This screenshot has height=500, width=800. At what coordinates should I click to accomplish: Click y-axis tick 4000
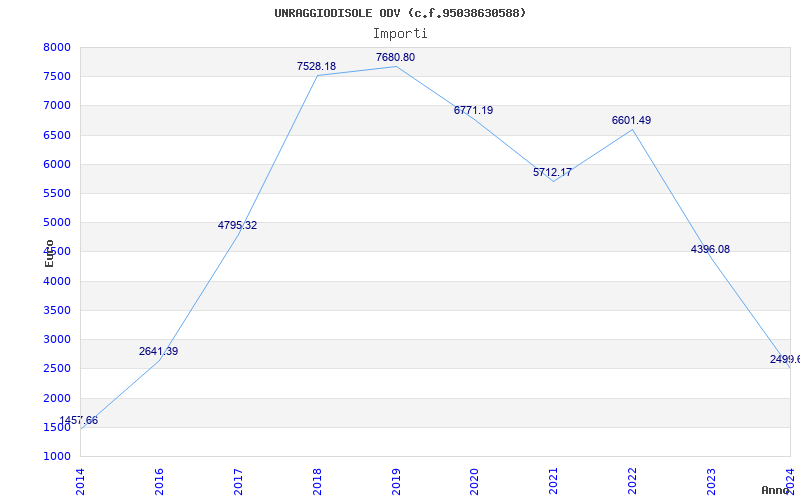(57, 281)
